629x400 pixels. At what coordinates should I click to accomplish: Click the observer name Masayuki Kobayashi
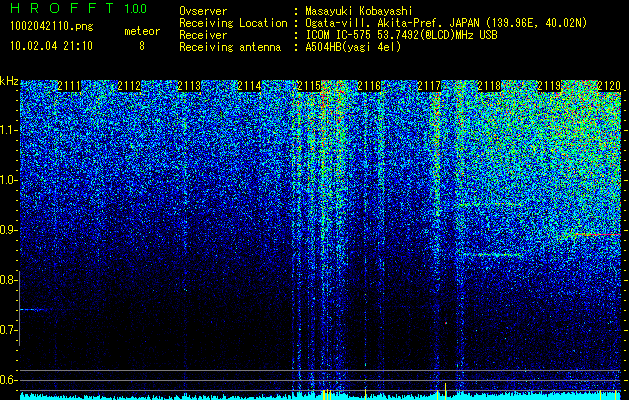(359, 12)
